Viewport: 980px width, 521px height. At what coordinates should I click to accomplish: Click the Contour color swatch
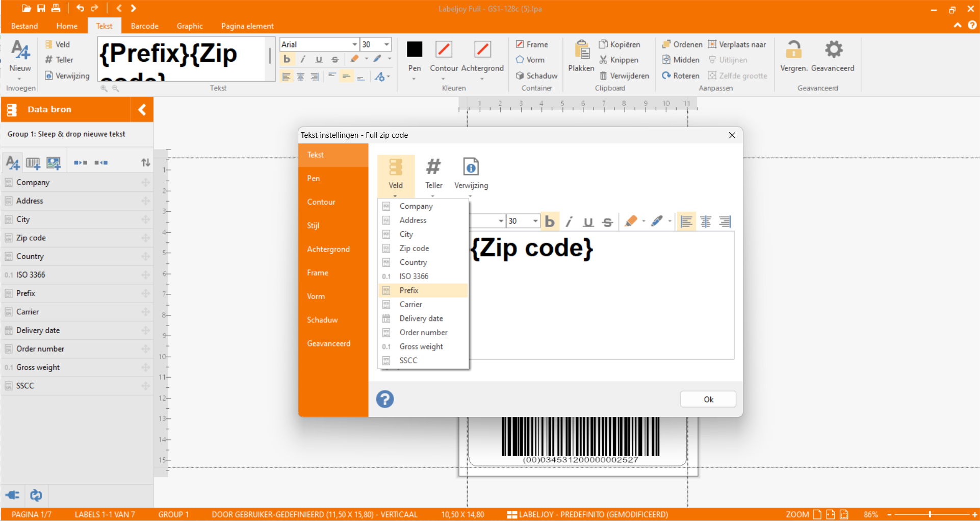[444, 49]
